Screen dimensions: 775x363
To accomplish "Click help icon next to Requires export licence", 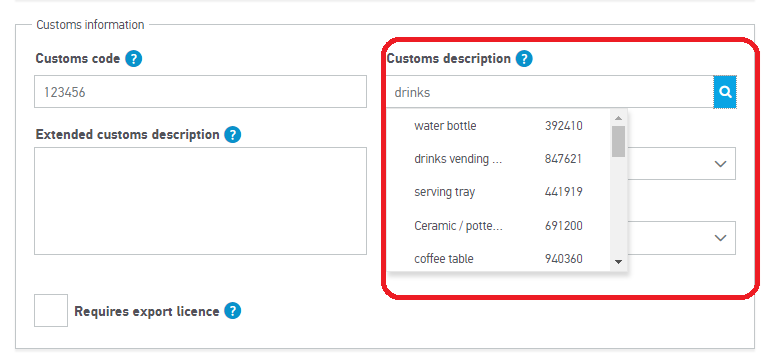I will 232,311.
